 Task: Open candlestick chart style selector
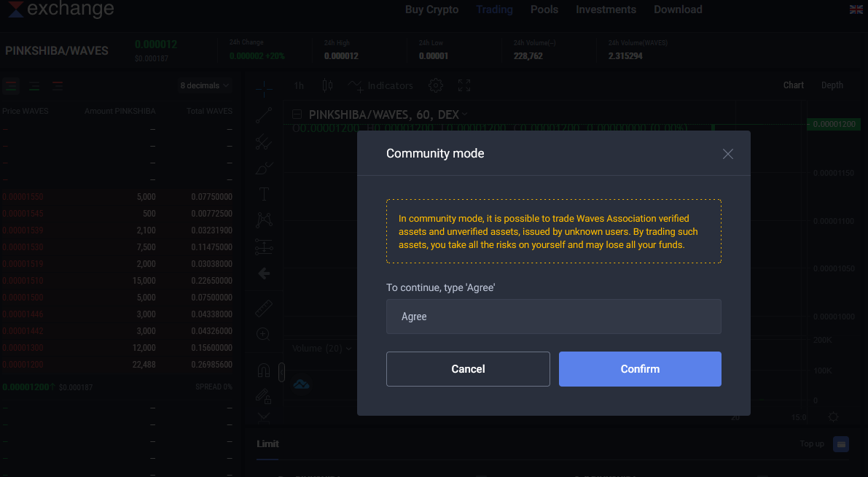[x=327, y=85]
